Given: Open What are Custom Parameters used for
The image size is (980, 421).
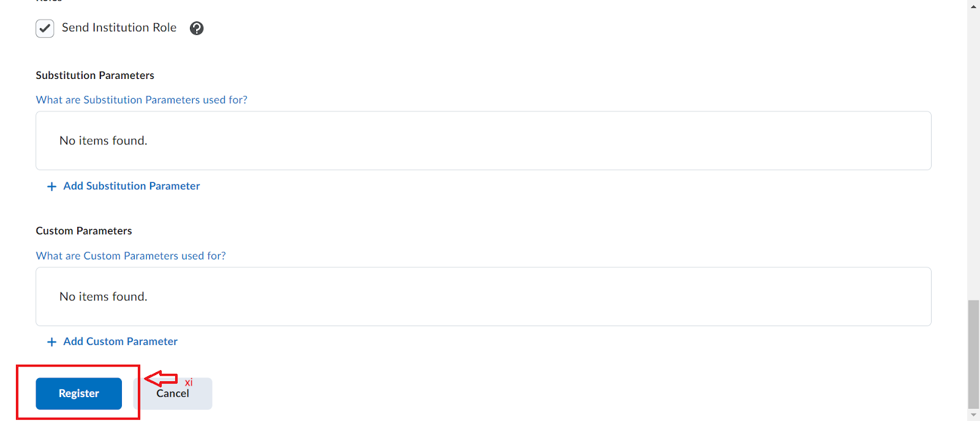Looking at the screenshot, I should coord(130,256).
